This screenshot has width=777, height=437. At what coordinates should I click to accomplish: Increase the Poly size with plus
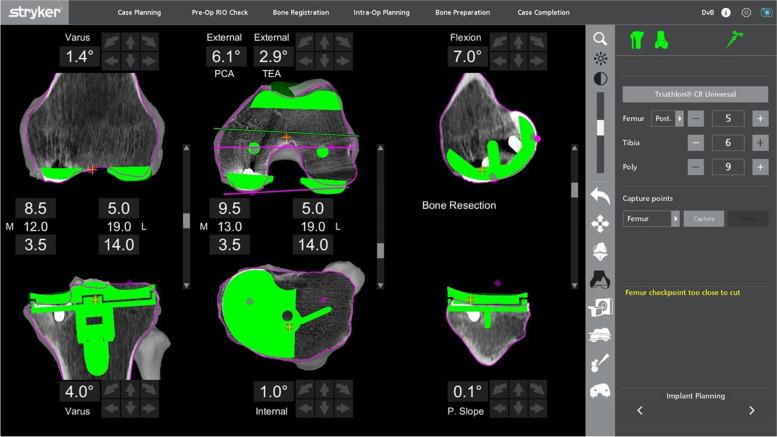pos(759,167)
